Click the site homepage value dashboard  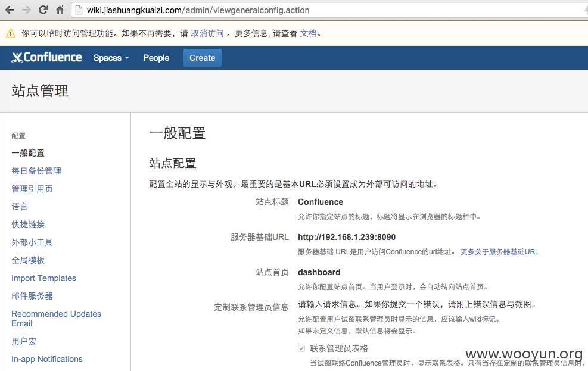[x=319, y=272]
